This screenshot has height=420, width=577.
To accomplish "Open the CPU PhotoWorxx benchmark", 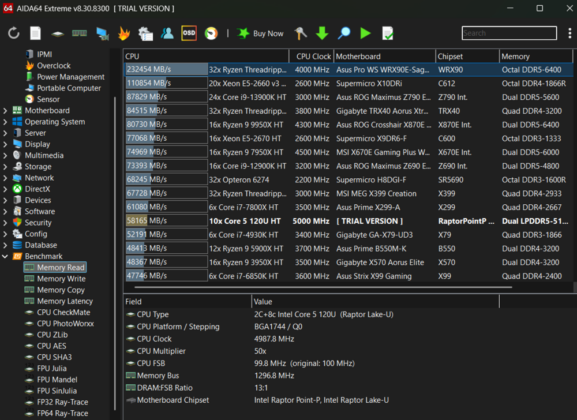I will (x=59, y=324).
